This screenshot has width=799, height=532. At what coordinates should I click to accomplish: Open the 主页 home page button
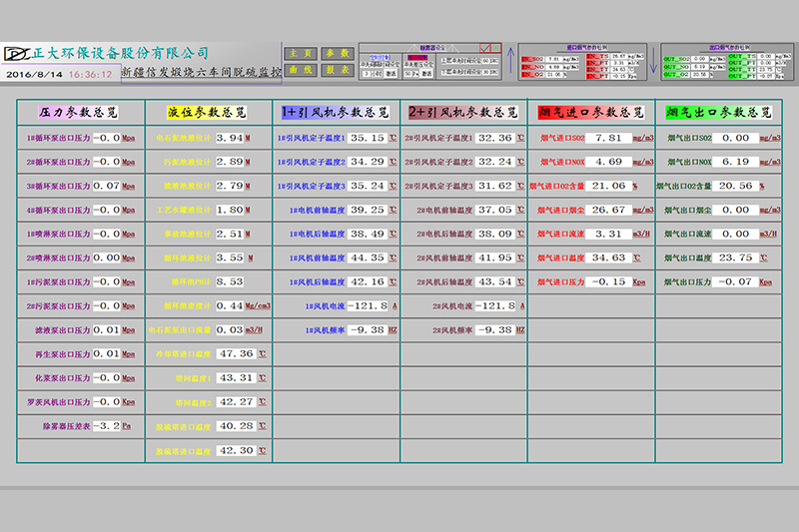(301, 54)
